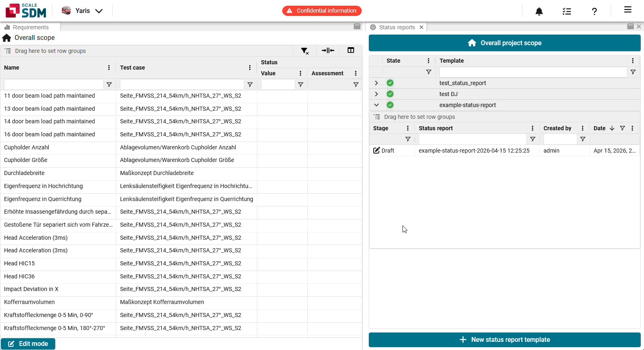Auto-size columns in requirements table
This screenshot has height=350, width=644.
pyautogui.click(x=328, y=50)
